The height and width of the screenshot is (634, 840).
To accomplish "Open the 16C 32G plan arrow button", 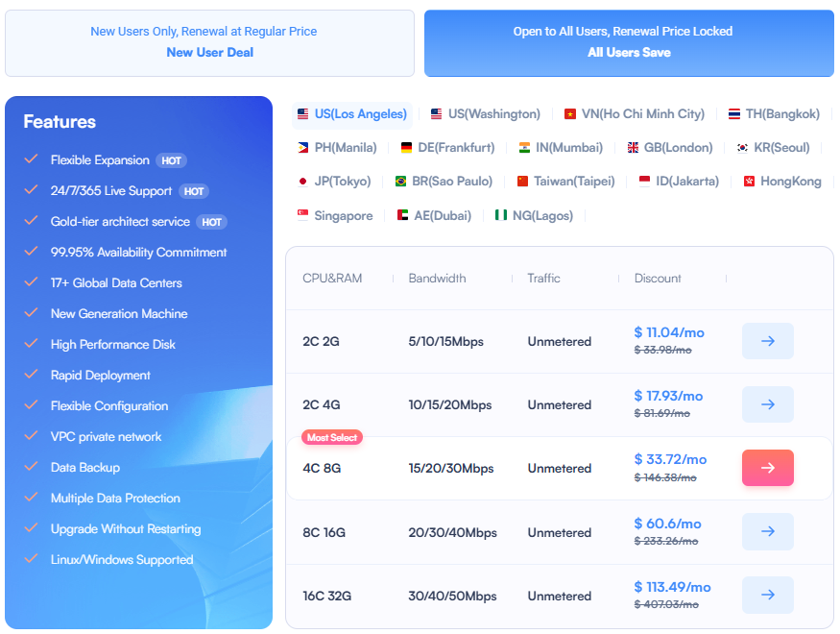I will point(767,595).
